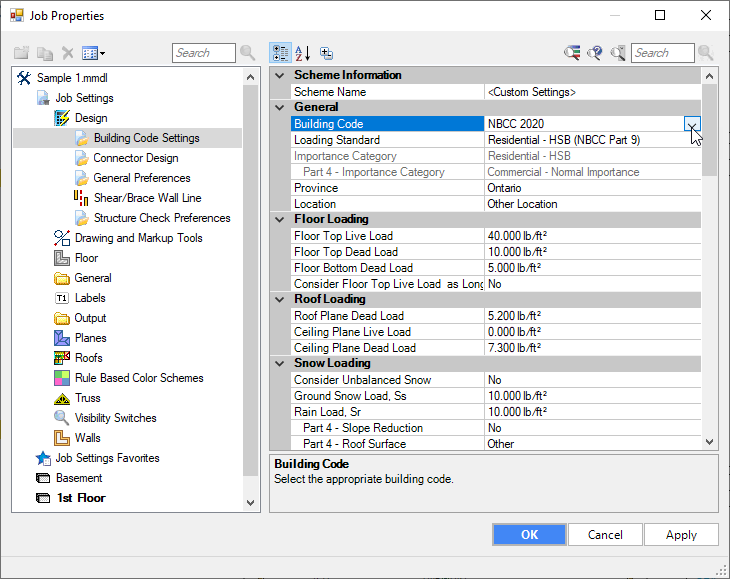Open Rule Based Color Schemes
The image size is (730, 579).
pyautogui.click(x=139, y=378)
